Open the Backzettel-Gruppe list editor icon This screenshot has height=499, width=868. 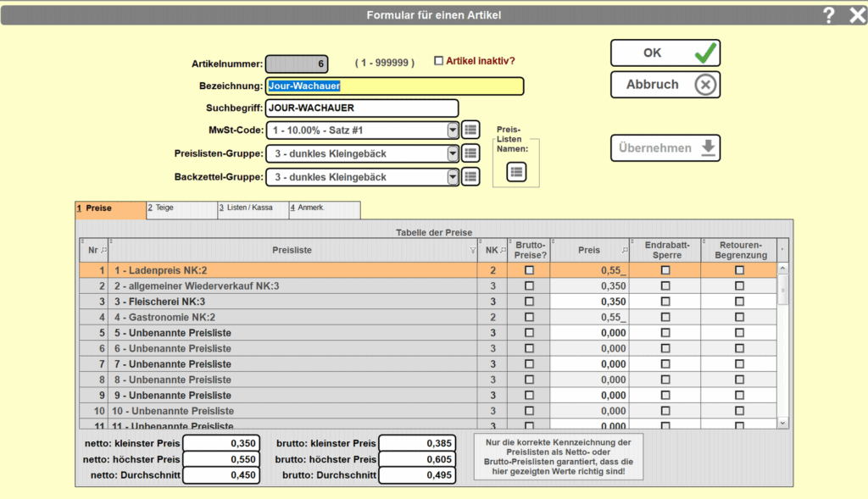click(470, 177)
